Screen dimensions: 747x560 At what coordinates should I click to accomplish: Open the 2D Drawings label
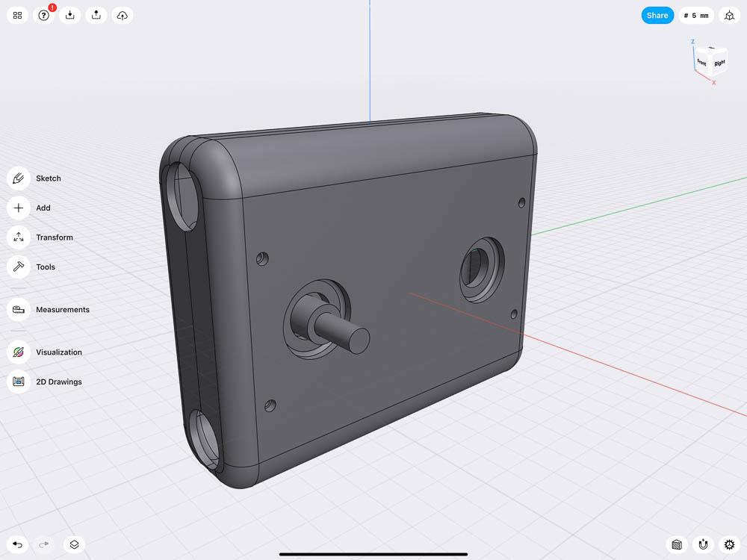tap(59, 382)
